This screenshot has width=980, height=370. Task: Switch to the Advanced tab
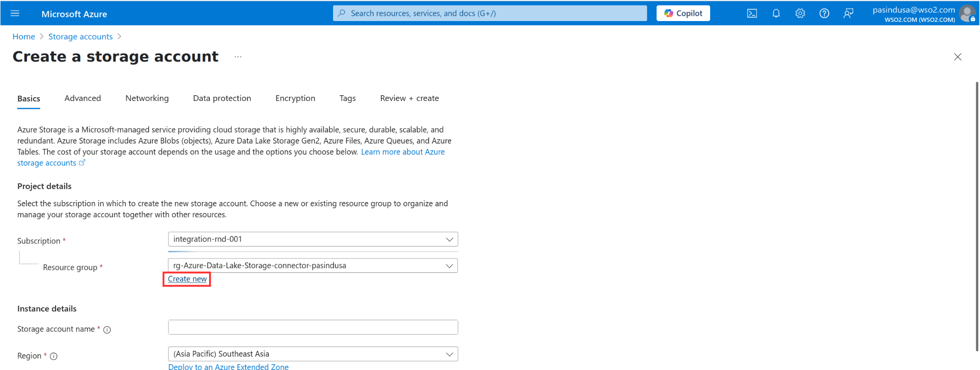point(83,98)
